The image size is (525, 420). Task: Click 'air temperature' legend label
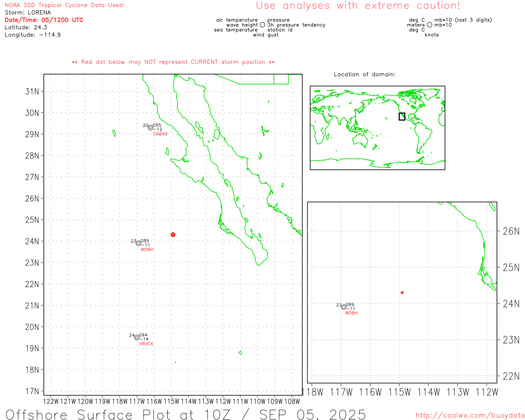coord(237,20)
